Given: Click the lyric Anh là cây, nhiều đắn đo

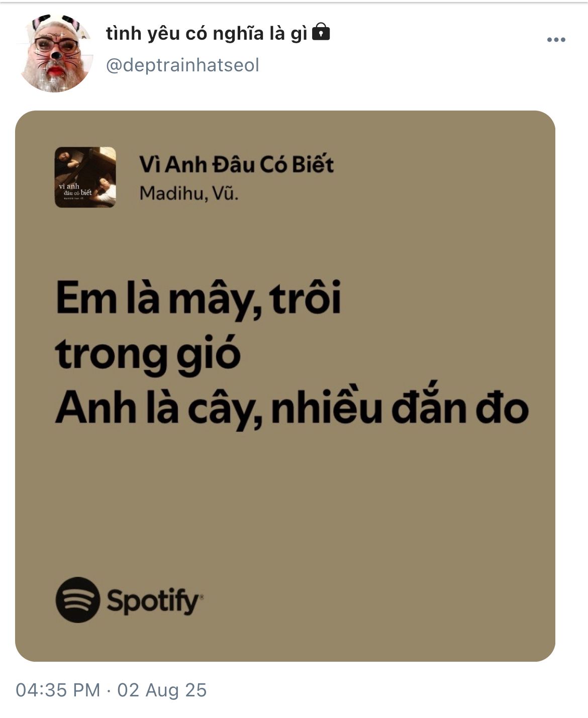Looking at the screenshot, I should 292,408.
